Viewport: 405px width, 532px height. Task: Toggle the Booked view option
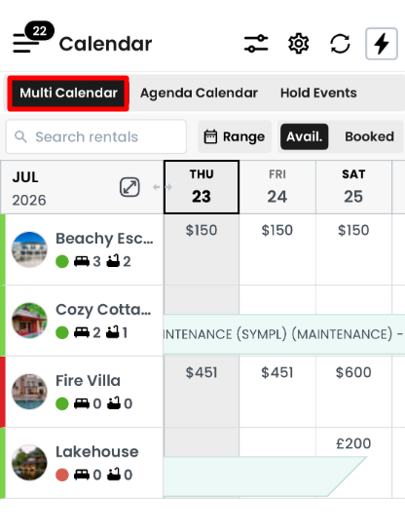369,136
